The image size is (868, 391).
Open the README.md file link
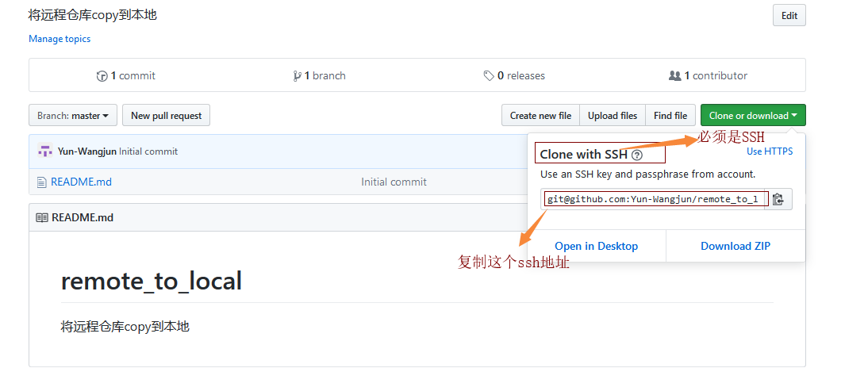coord(81,182)
